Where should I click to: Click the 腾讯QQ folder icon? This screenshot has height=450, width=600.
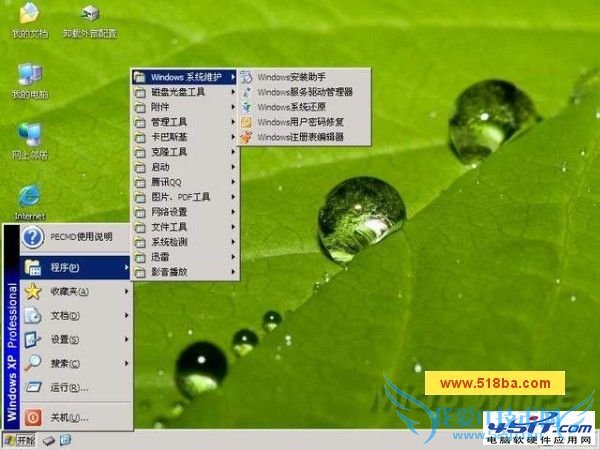point(140,182)
